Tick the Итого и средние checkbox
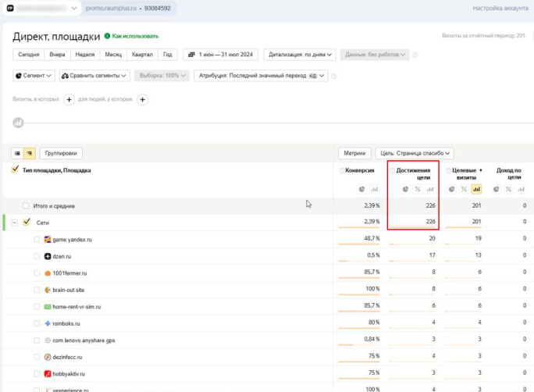 (26, 206)
